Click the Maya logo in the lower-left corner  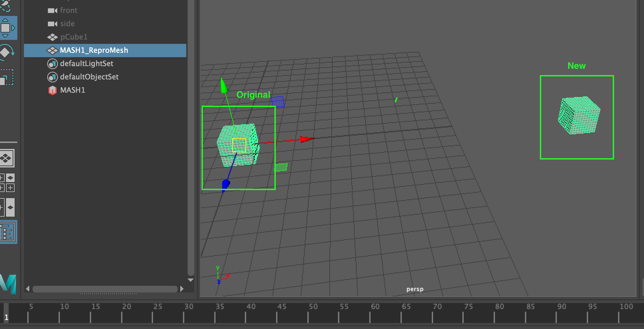click(x=7, y=284)
